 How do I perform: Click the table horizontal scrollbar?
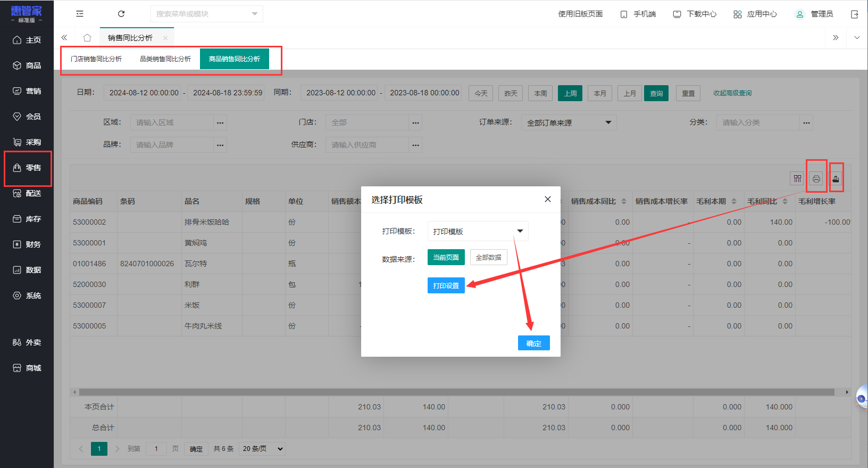pyautogui.click(x=456, y=392)
